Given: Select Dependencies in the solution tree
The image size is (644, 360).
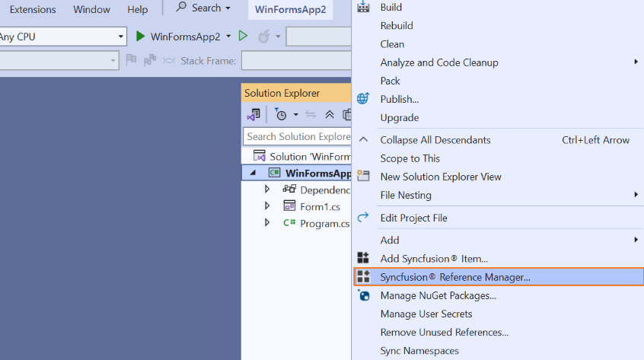Looking at the screenshot, I should click(x=325, y=190).
